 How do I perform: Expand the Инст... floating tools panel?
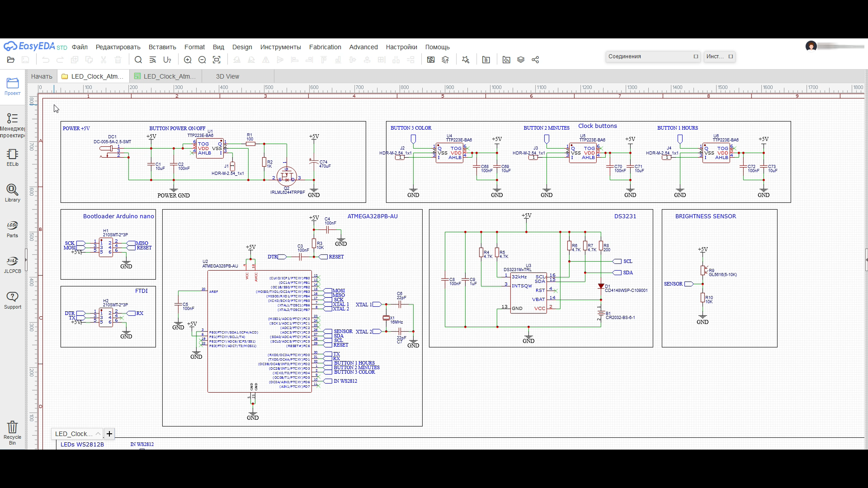[731, 56]
